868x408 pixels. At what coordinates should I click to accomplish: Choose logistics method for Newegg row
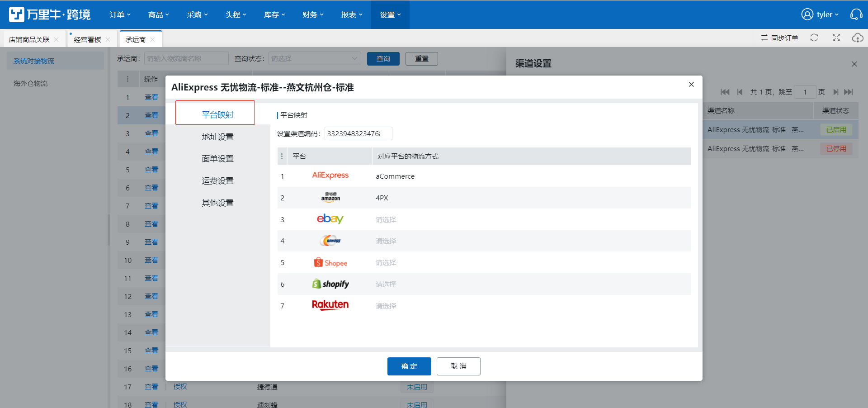click(x=386, y=241)
